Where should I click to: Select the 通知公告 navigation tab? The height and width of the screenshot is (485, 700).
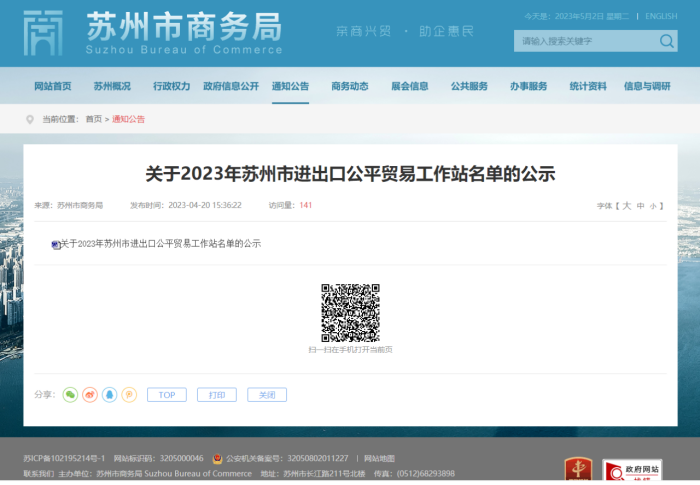point(290,86)
